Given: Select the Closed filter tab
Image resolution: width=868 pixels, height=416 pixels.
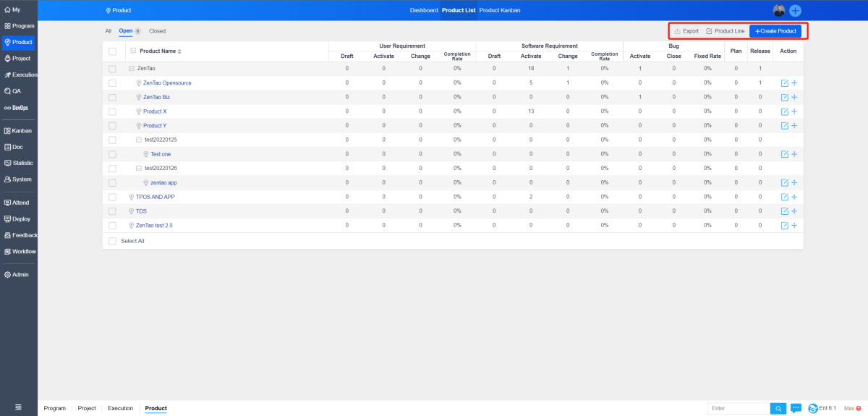Looking at the screenshot, I should pyautogui.click(x=157, y=31).
